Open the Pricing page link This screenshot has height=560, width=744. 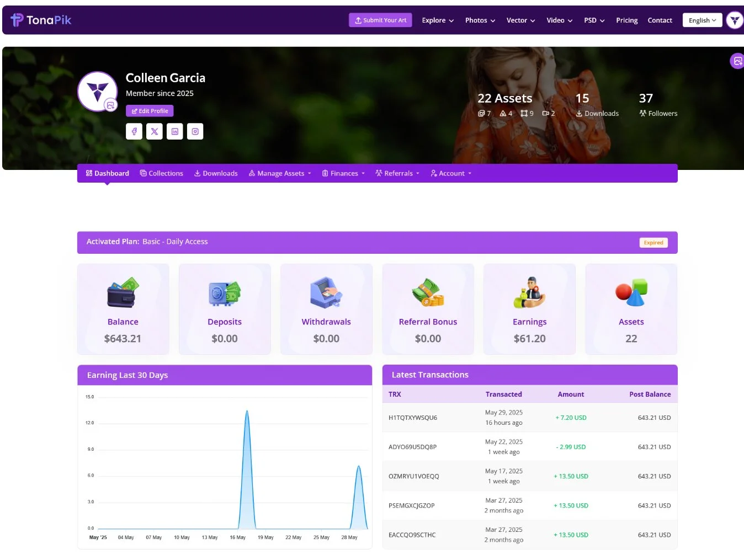point(626,20)
